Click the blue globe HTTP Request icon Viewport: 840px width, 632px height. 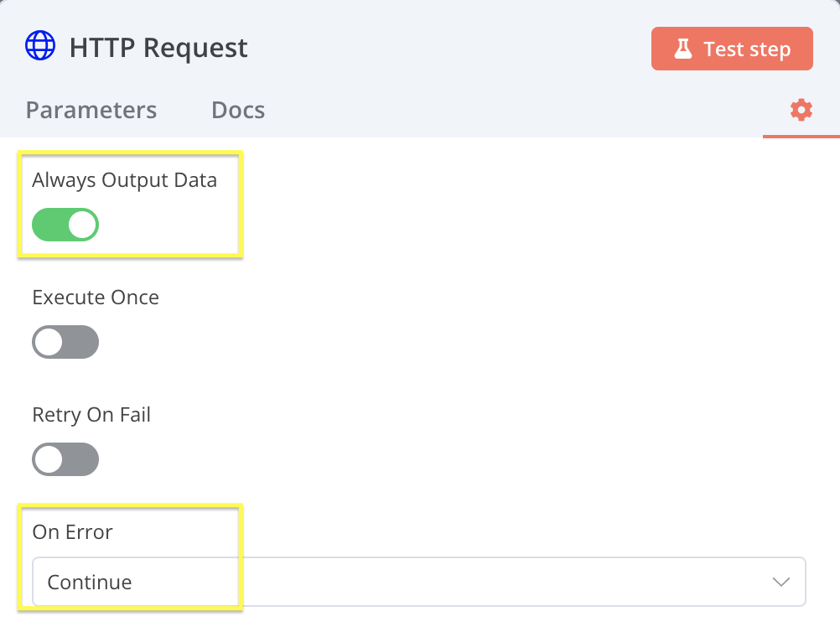tap(40, 45)
